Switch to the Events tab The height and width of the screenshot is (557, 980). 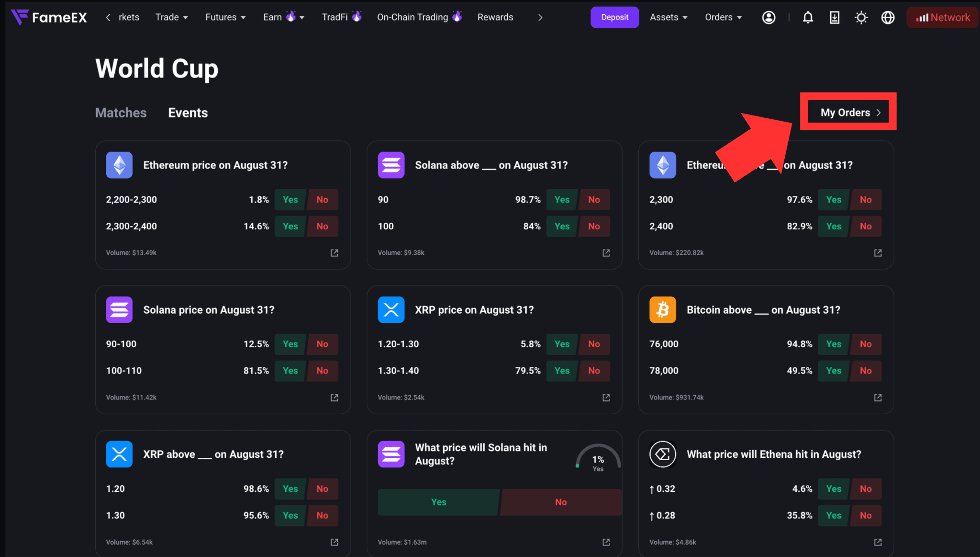[x=188, y=113]
